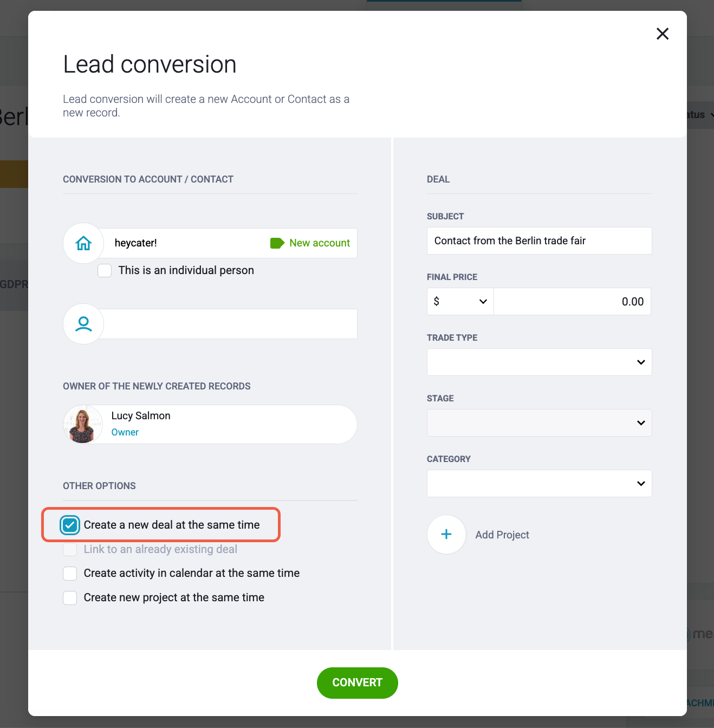Uncheck Create a new deal at the same time
This screenshot has height=728, width=714.
(70, 525)
